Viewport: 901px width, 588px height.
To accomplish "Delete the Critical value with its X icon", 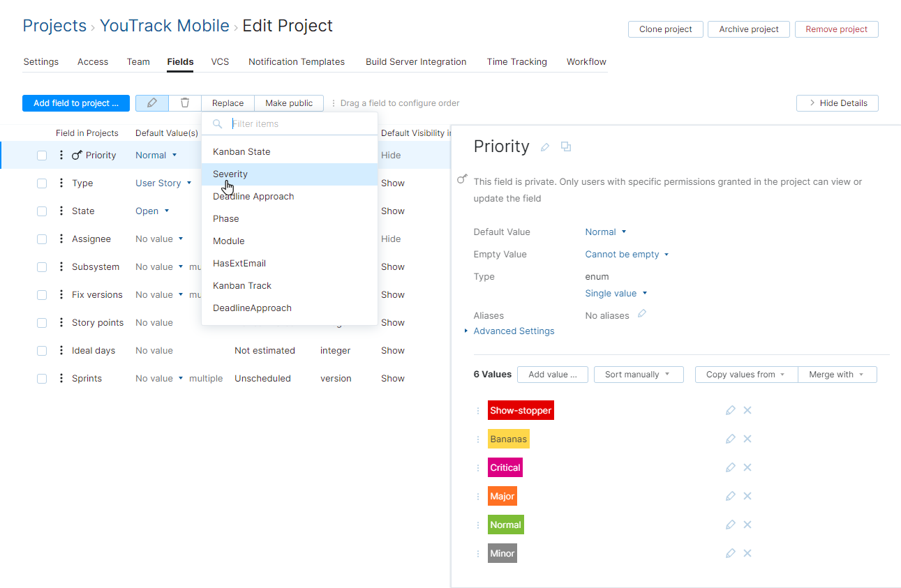I will click(747, 467).
